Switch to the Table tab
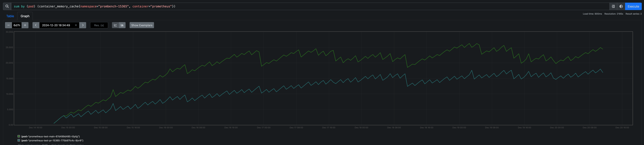The image size is (644, 145). (10, 16)
